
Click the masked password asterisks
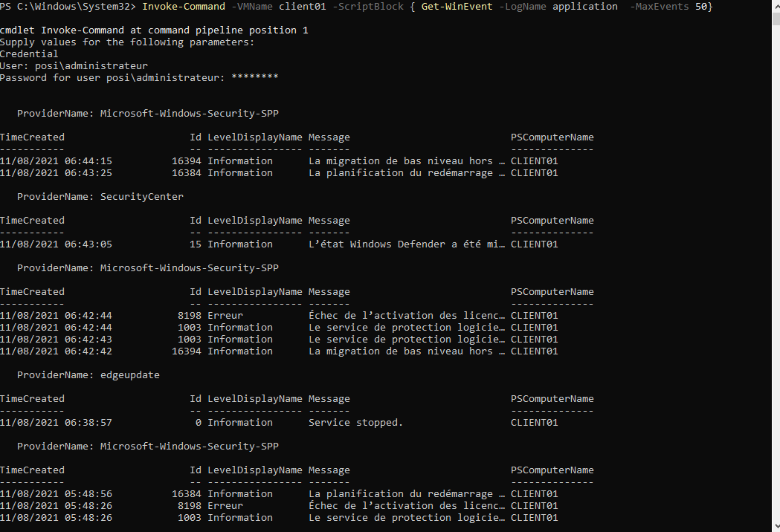coord(254,77)
